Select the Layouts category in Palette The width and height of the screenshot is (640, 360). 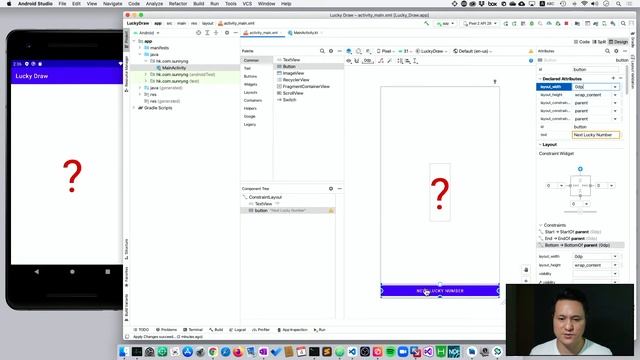[251, 92]
